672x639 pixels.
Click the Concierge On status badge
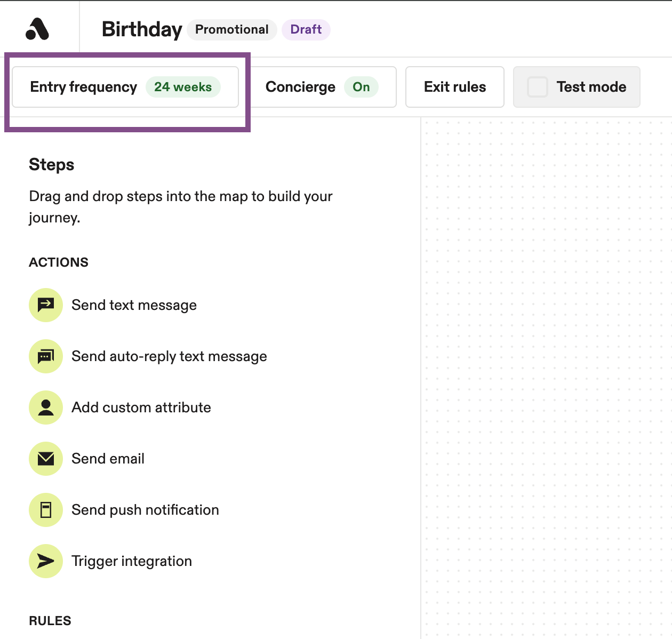point(361,87)
